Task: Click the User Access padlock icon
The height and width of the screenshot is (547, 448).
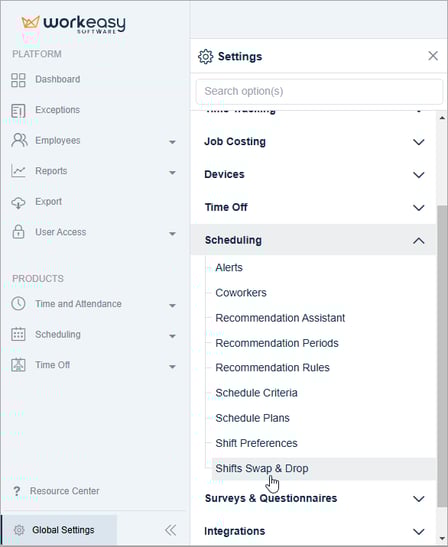Action: pos(18,232)
